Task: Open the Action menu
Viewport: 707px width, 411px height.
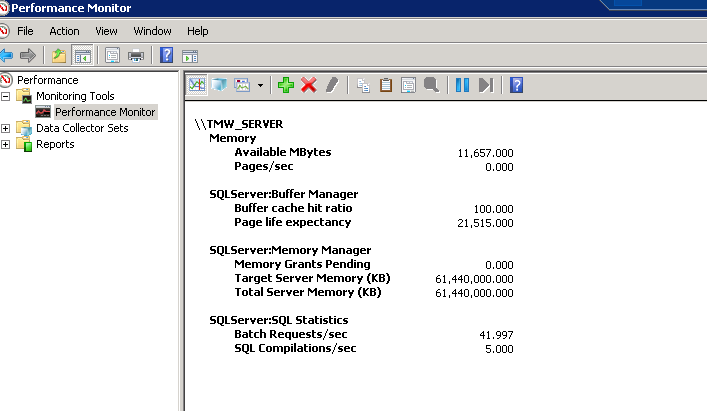Action: [64, 31]
